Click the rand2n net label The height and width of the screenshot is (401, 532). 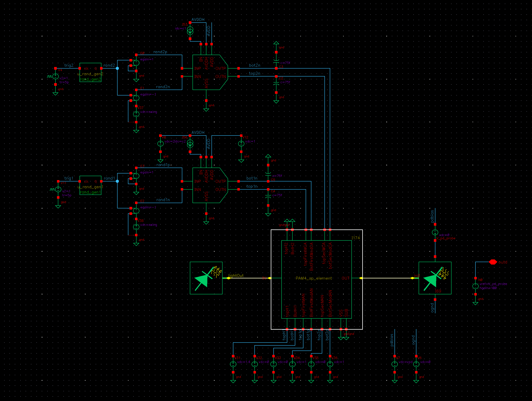(163, 87)
